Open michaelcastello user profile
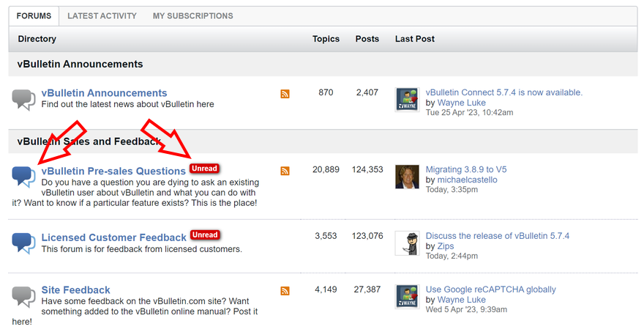Screen dimensions: 644x332 point(467,180)
